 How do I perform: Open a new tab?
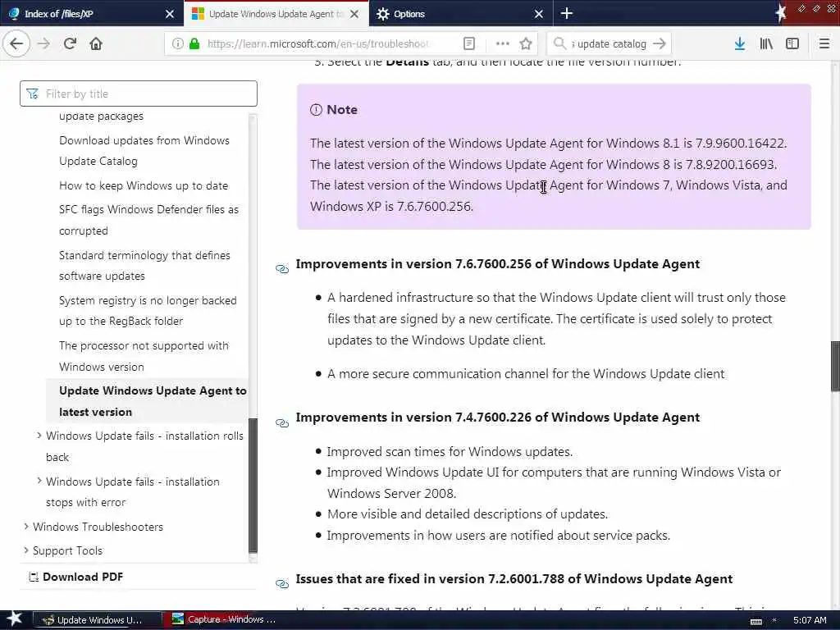[566, 13]
